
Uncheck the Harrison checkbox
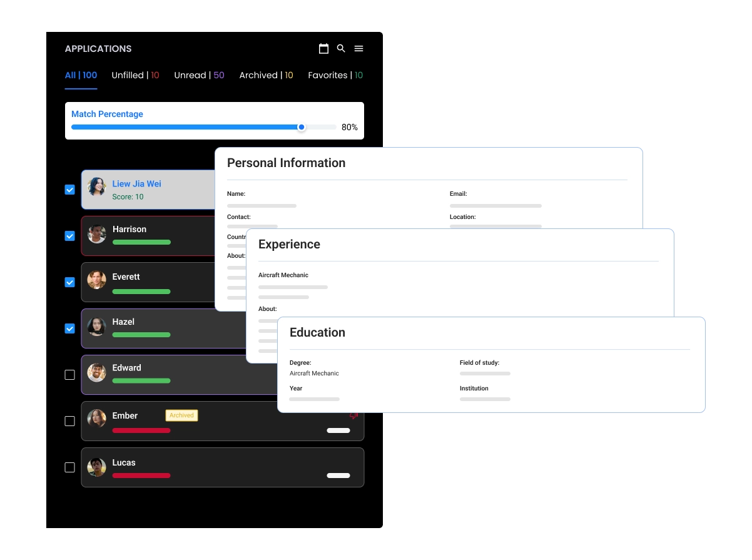click(70, 236)
